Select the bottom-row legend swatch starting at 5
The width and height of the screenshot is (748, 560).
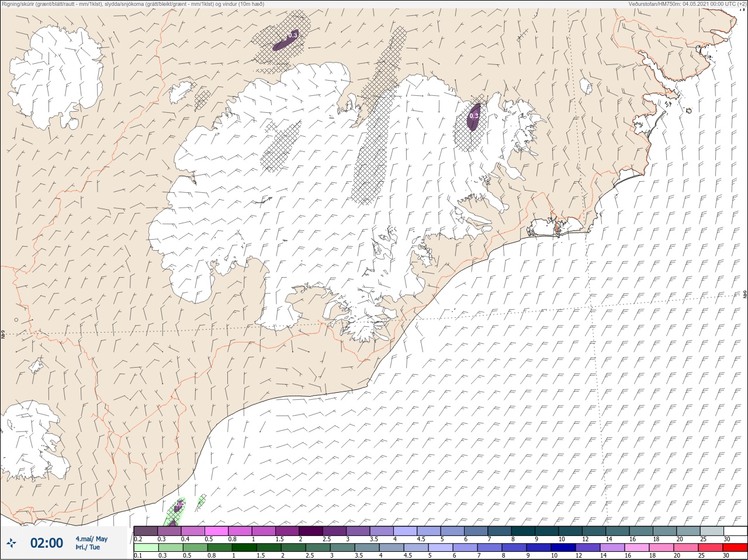point(441,548)
